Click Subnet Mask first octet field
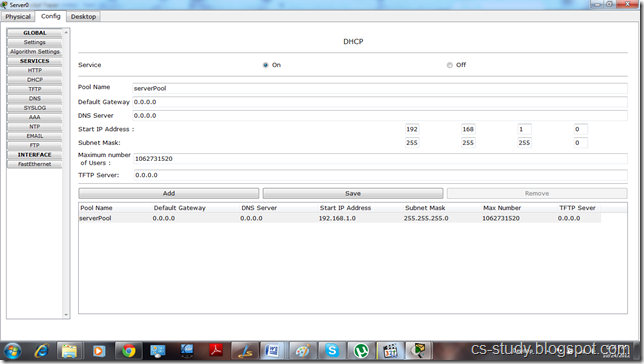 click(x=412, y=143)
